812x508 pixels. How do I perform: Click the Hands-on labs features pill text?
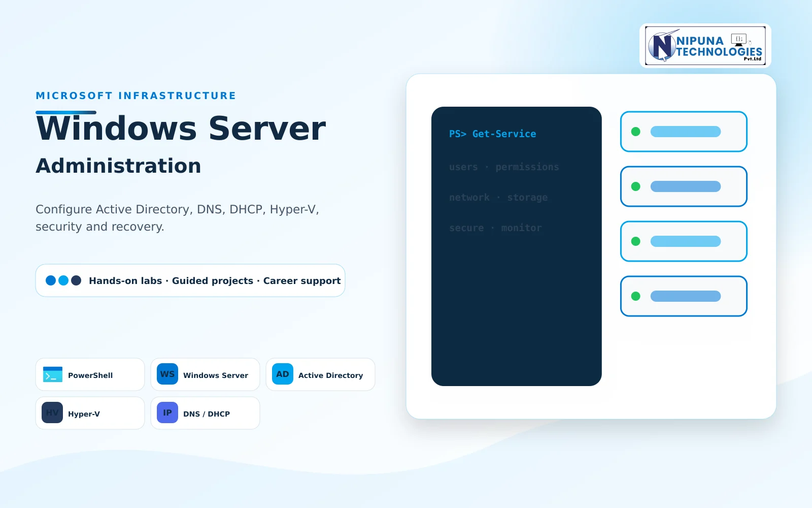(215, 281)
